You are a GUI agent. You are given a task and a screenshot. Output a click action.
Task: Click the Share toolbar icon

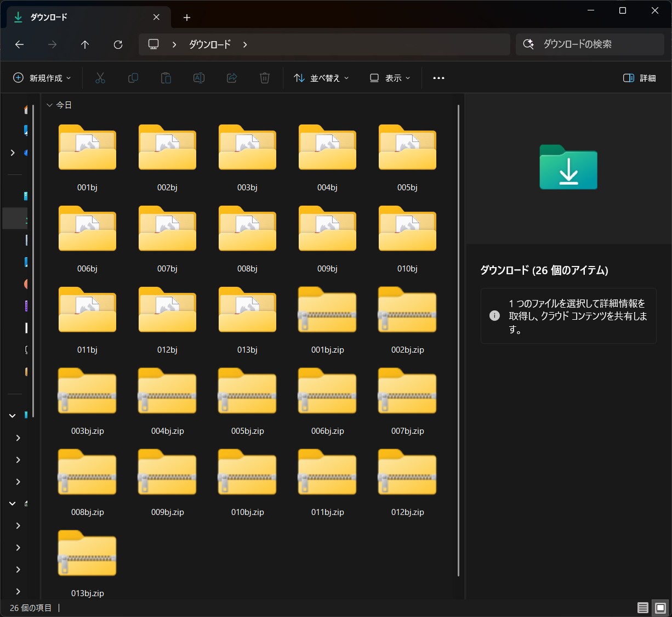click(232, 78)
